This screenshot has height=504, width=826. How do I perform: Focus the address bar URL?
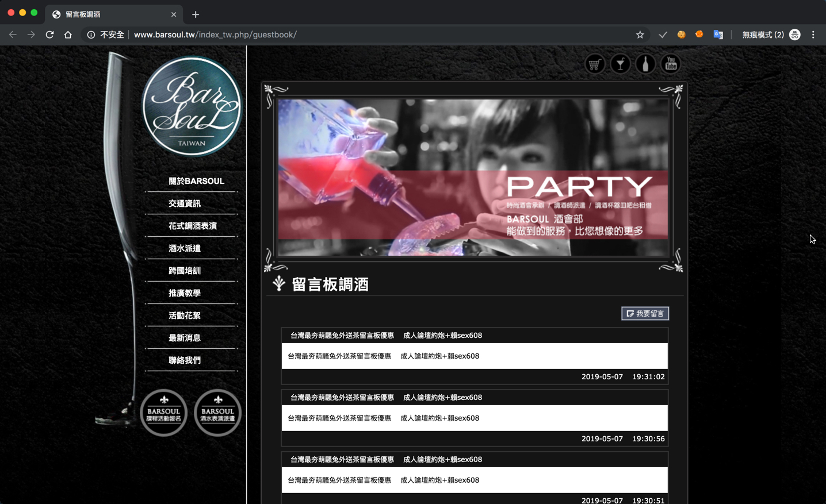point(215,34)
